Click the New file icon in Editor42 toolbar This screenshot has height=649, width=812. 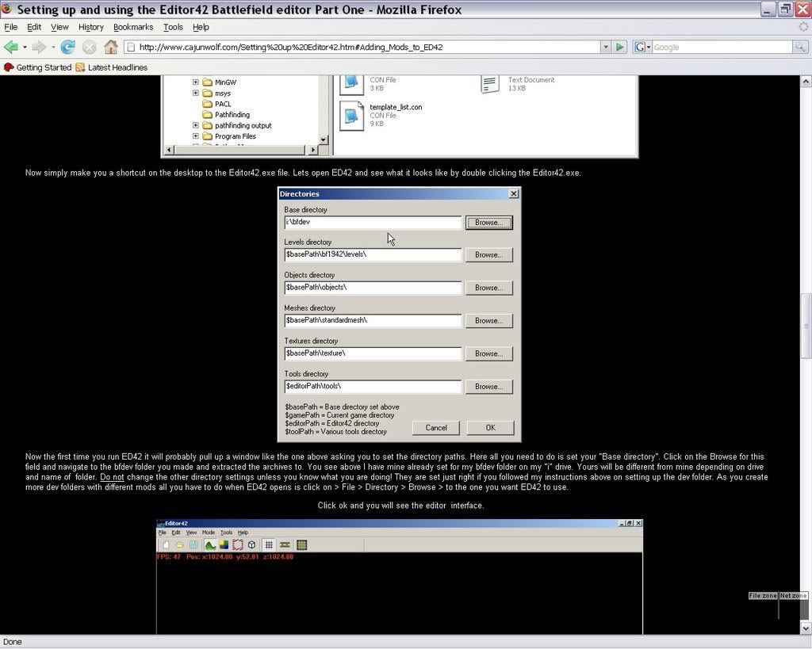pos(166,544)
